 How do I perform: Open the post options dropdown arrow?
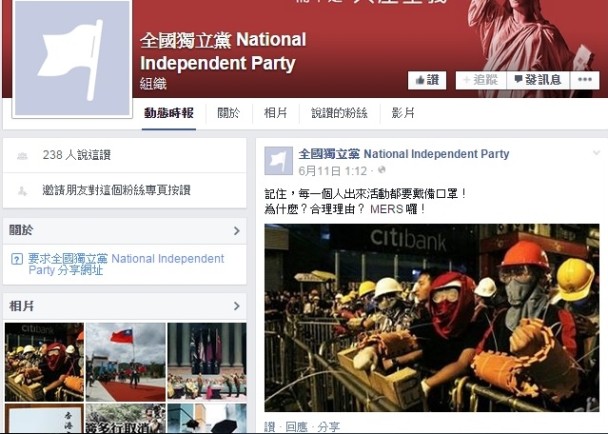(596, 153)
